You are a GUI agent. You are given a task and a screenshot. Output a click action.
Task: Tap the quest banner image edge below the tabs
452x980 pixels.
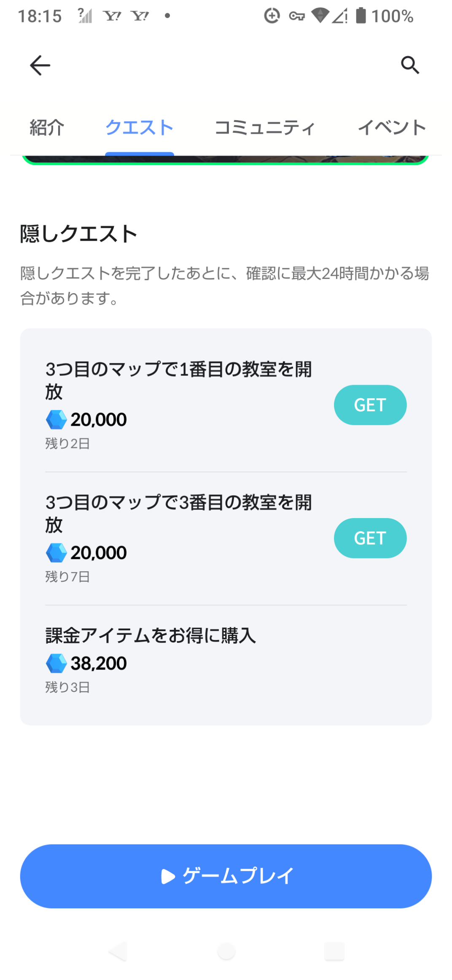click(226, 160)
